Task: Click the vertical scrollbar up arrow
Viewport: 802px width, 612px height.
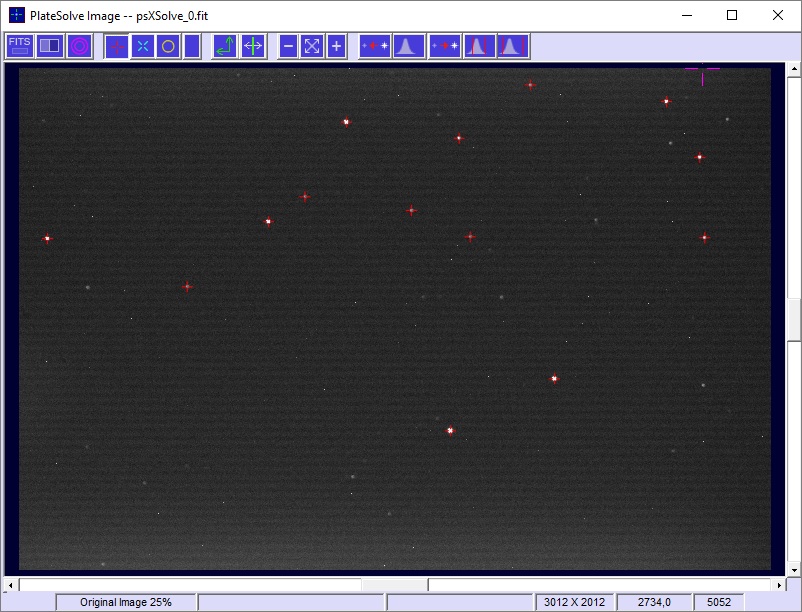Action: coord(794,68)
